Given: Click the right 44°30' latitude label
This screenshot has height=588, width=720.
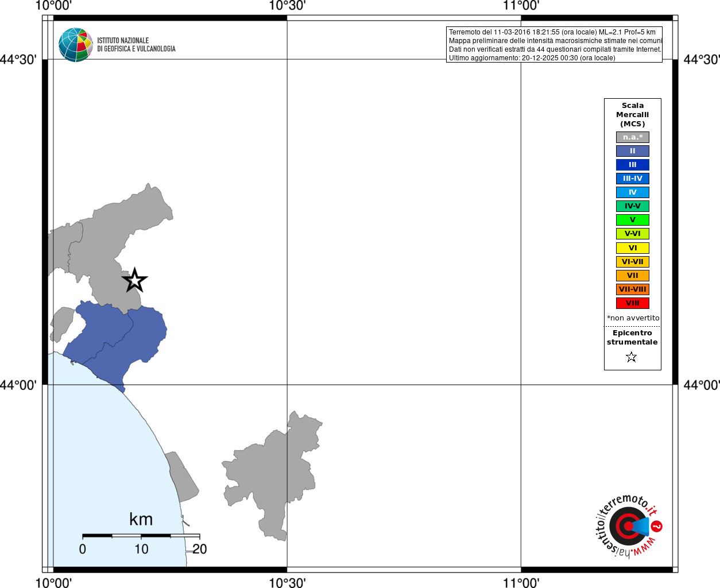Looking at the screenshot, I should click(701, 60).
